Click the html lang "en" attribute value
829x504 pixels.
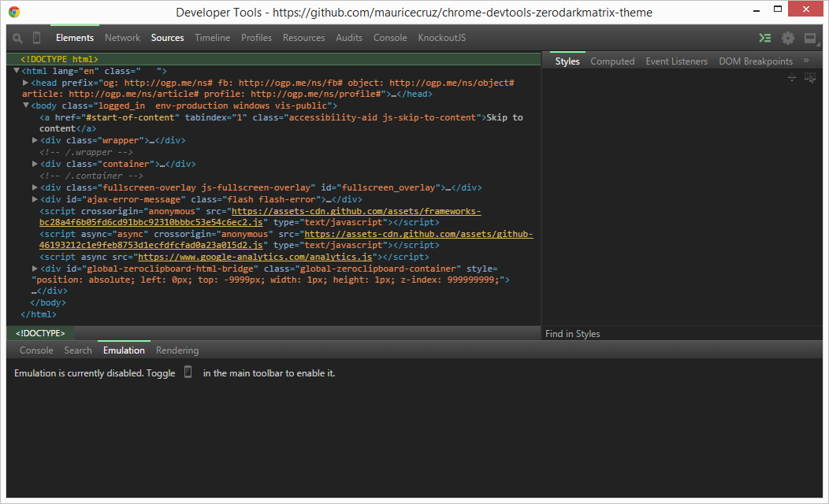coord(89,71)
